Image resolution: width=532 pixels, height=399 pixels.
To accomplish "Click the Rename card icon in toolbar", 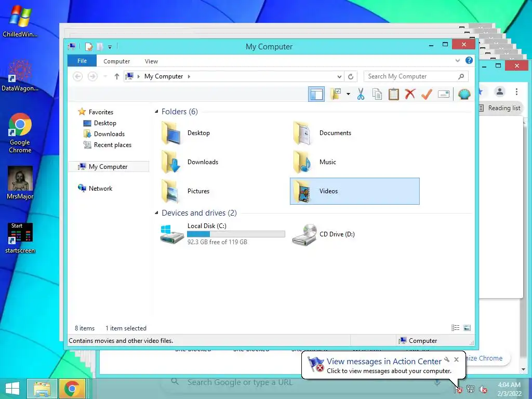I will (x=444, y=94).
